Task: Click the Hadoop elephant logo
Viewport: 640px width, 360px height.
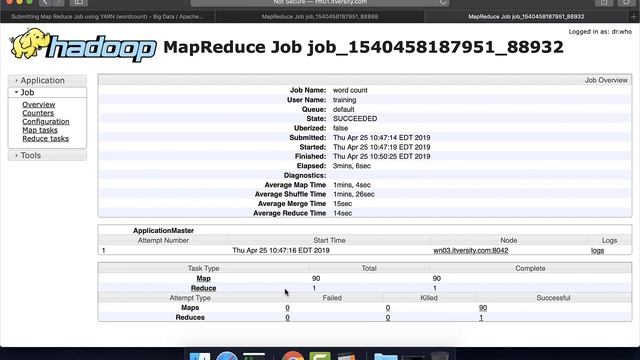Action: (x=83, y=45)
